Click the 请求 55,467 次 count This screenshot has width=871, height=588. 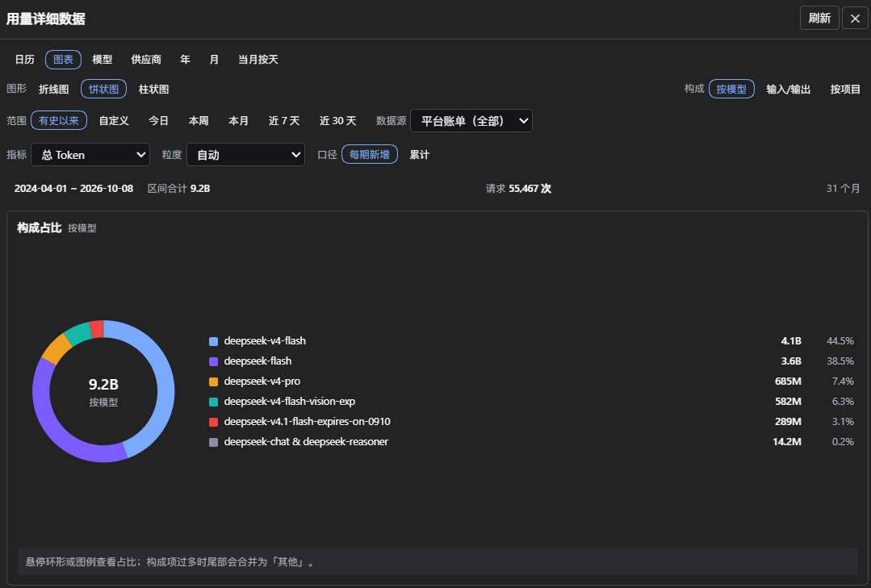[518, 189]
